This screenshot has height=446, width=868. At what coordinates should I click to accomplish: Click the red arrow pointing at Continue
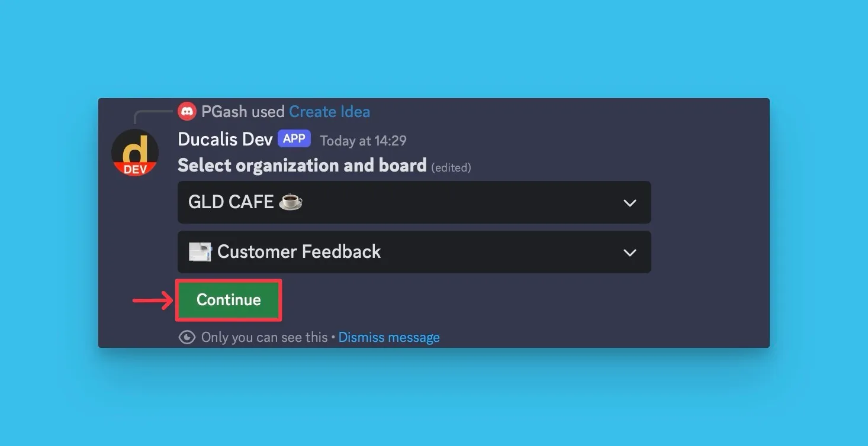point(152,300)
